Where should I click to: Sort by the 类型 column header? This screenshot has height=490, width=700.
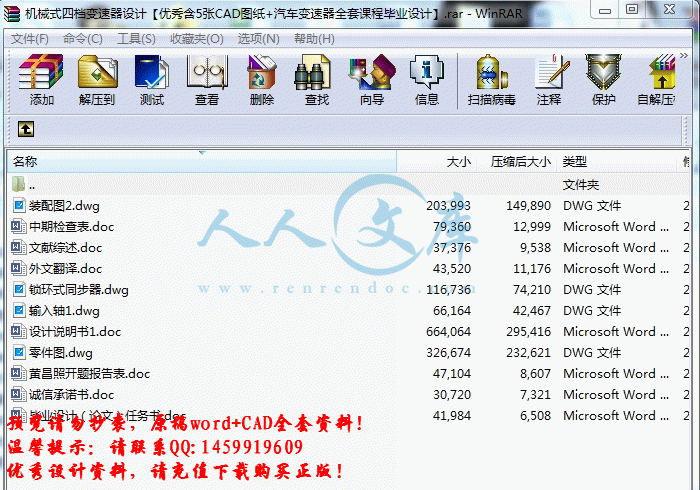coord(617,162)
